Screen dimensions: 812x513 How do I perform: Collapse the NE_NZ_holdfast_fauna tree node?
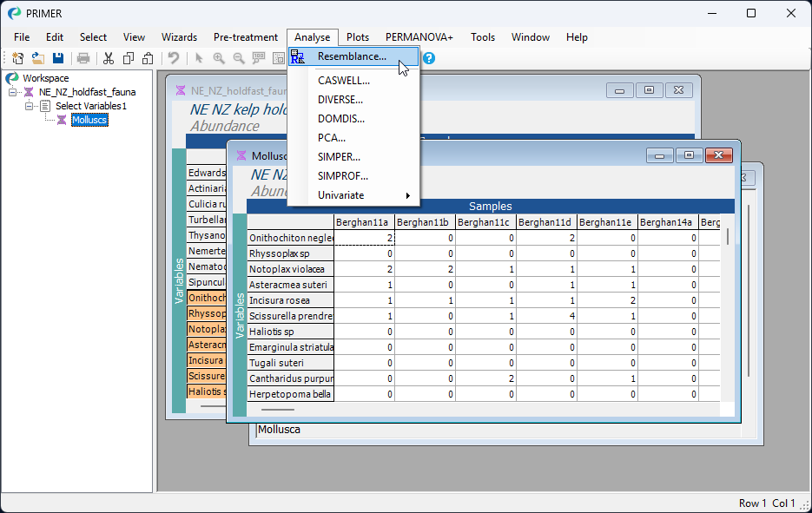(13, 92)
